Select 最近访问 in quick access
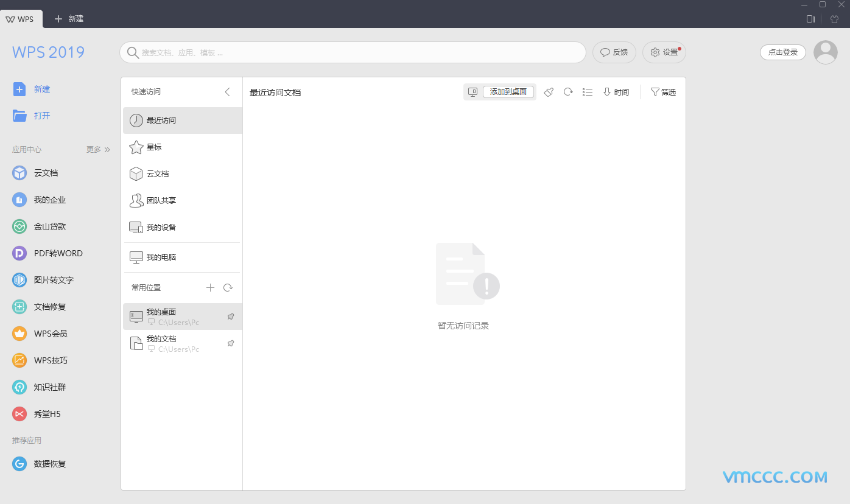 pyautogui.click(x=161, y=120)
